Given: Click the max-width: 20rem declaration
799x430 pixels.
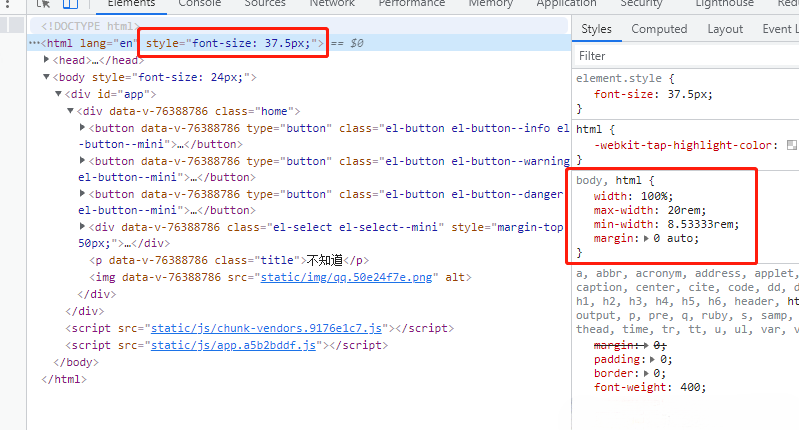Looking at the screenshot, I should 650,210.
